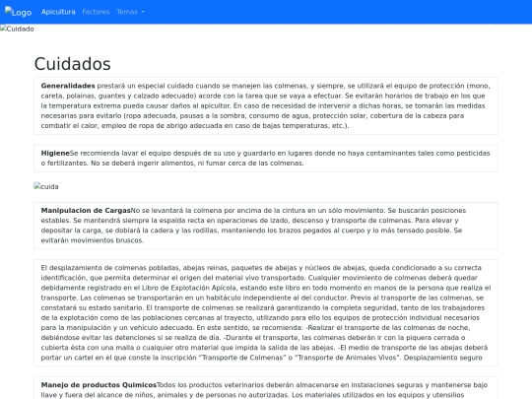This screenshot has height=399, width=532.
Task: Open the Apicultura home link
Action: click(58, 12)
